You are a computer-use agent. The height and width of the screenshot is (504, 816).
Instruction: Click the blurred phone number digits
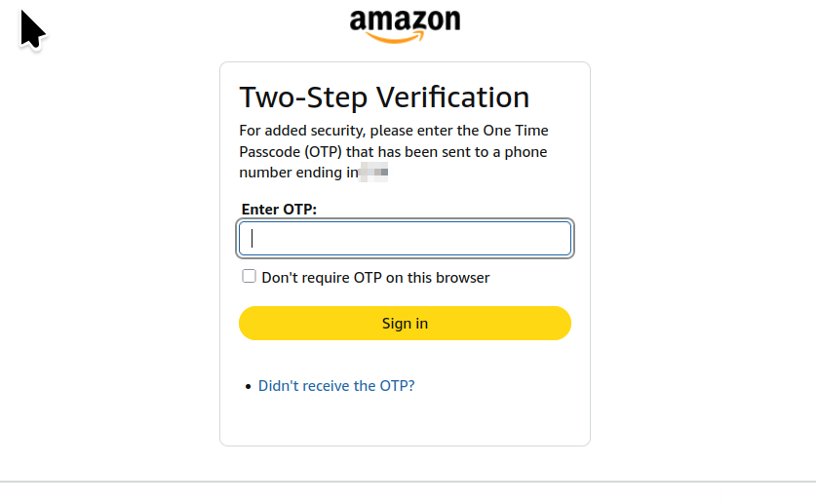375,174
